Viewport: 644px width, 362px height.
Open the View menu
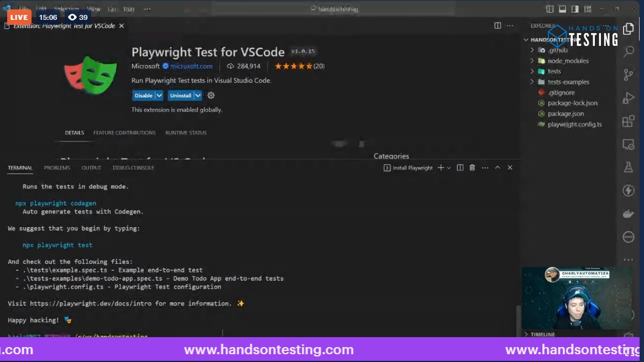[x=93, y=9]
